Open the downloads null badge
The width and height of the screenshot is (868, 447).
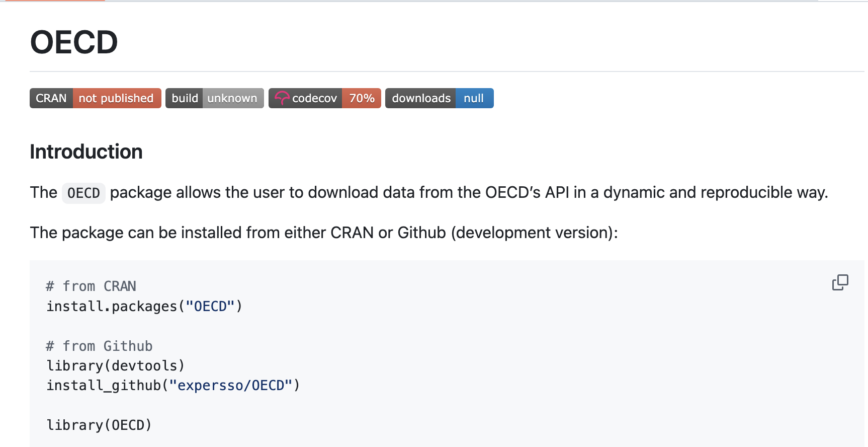click(439, 98)
